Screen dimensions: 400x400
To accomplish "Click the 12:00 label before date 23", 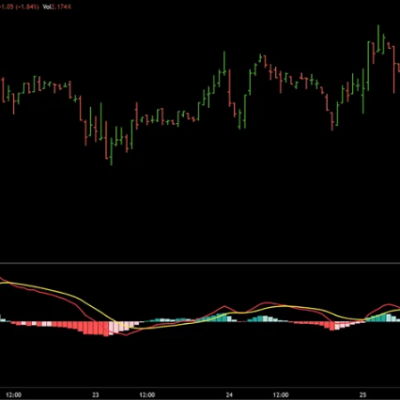I will [15, 395].
